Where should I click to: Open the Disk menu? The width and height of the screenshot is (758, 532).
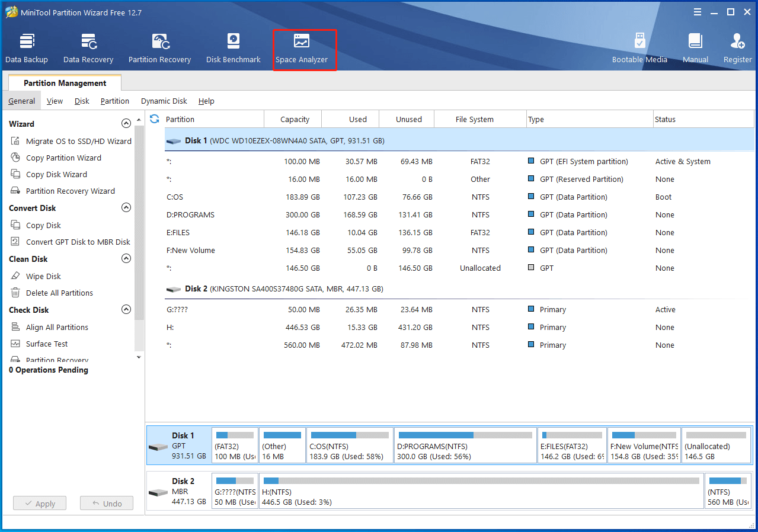click(x=82, y=101)
